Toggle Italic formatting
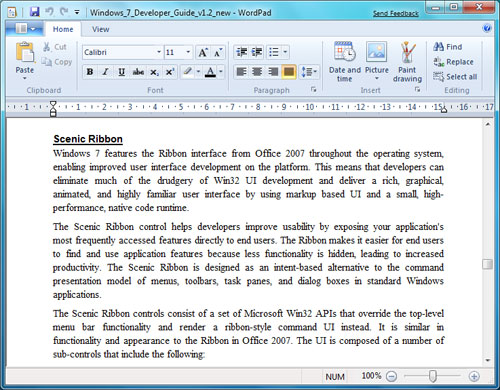The height and width of the screenshot is (390, 500). pyautogui.click(x=106, y=72)
